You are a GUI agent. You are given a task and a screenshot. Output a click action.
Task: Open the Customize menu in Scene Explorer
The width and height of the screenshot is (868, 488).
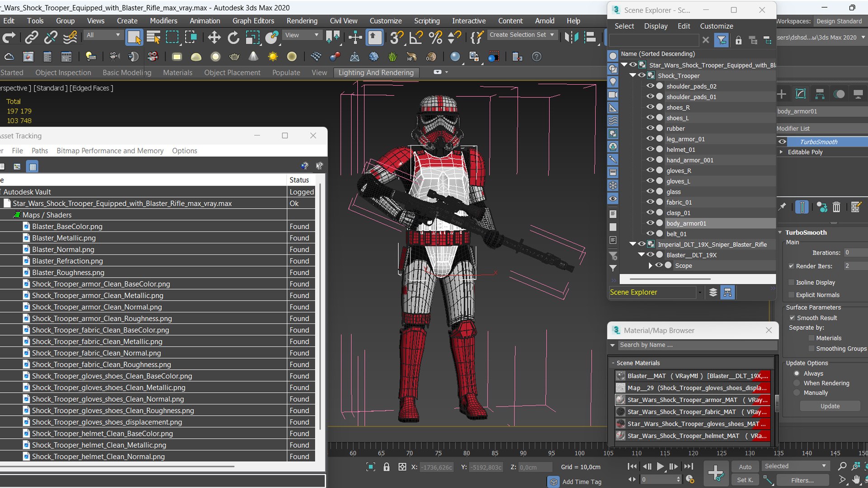coord(717,26)
